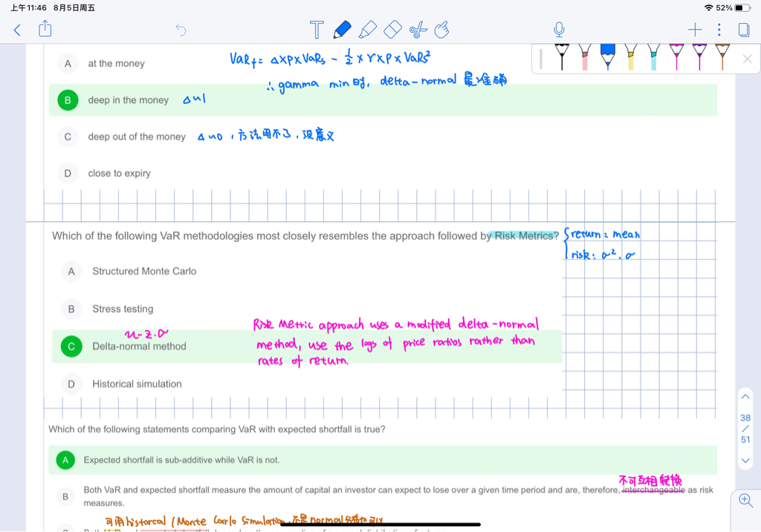
Task: Add new item with plus icon
Action: pos(695,30)
